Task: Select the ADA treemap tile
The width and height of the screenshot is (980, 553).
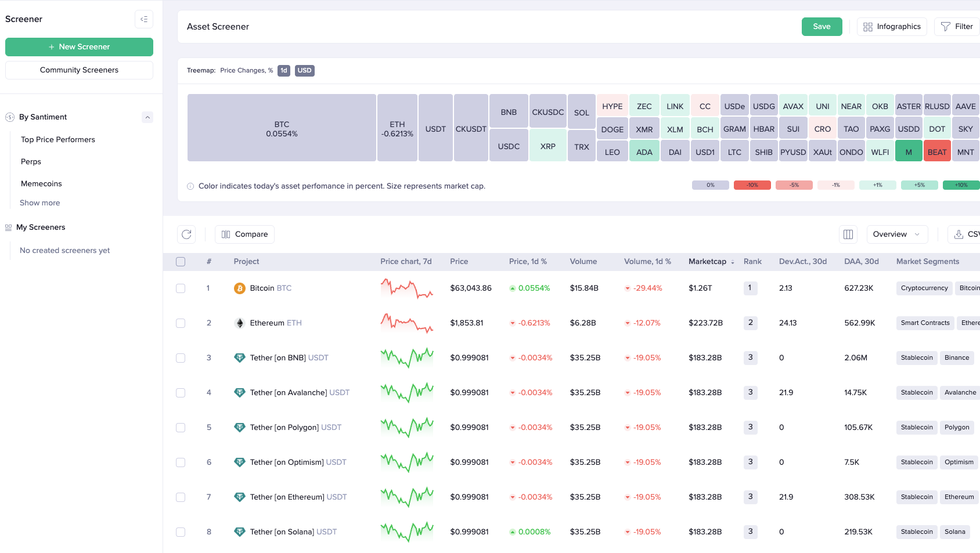Action: [x=644, y=151]
